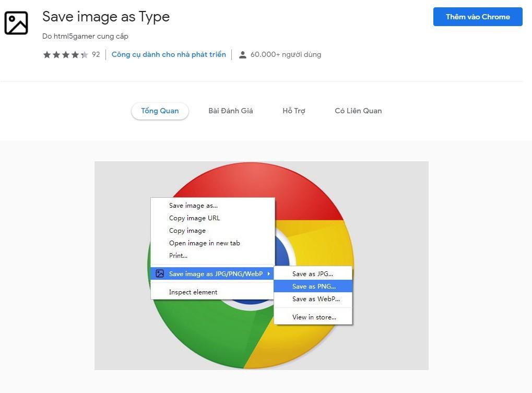
Task: Select Save as WebP... submenu item
Action: (x=313, y=299)
